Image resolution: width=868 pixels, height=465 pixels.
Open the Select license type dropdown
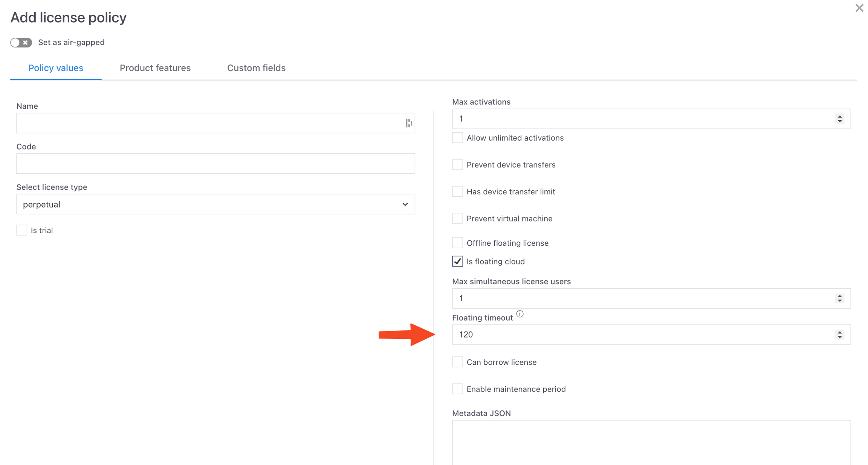click(215, 204)
